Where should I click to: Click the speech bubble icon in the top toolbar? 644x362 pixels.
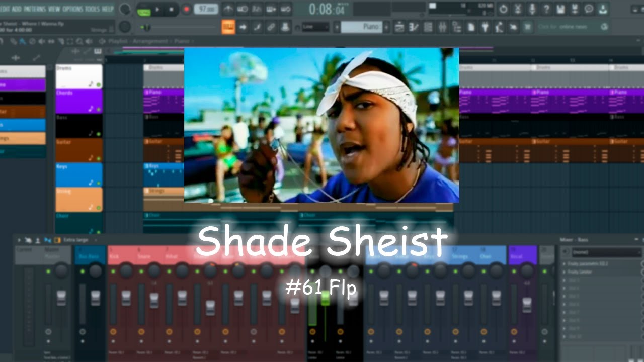pos(589,9)
